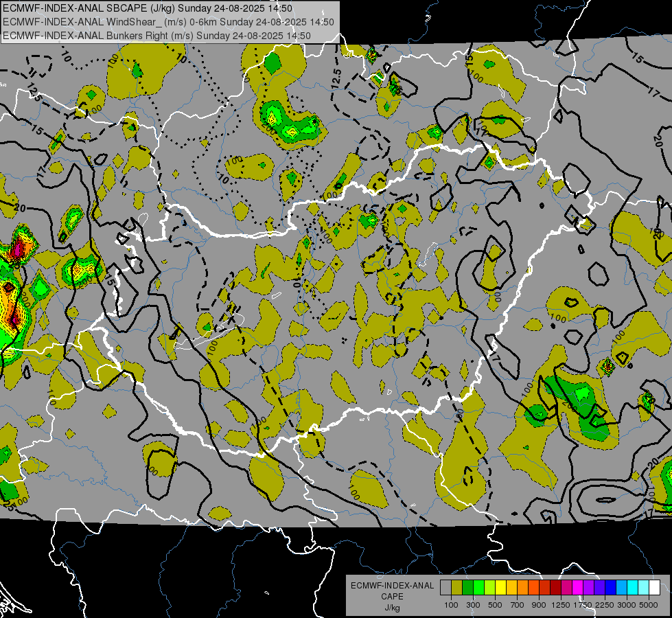Pick the bright green legend swatch

tap(478, 588)
